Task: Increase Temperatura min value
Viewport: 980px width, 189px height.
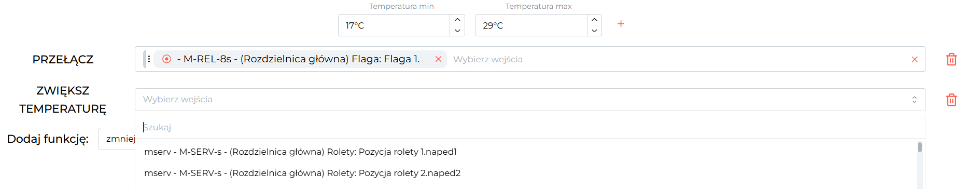Action: click(x=457, y=20)
